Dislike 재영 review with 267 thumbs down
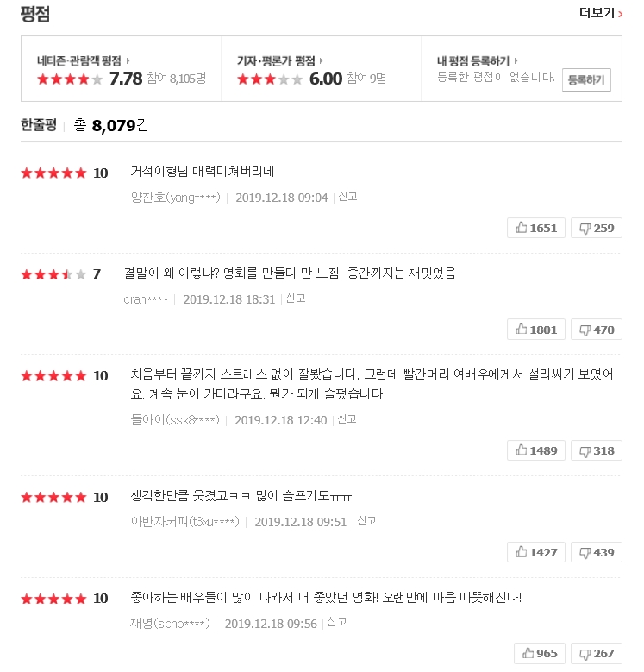The width and height of the screenshot is (644, 672). 597,653
